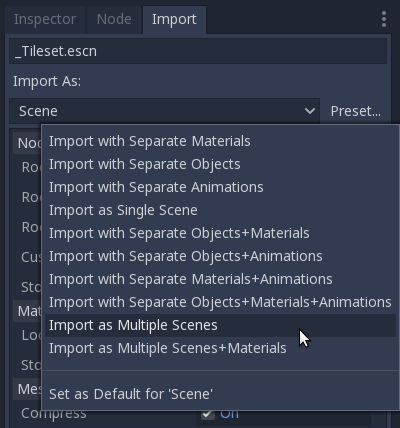
Task: Pick Import with Separate Objects+Materials+Animations preset
Action: coord(220,302)
